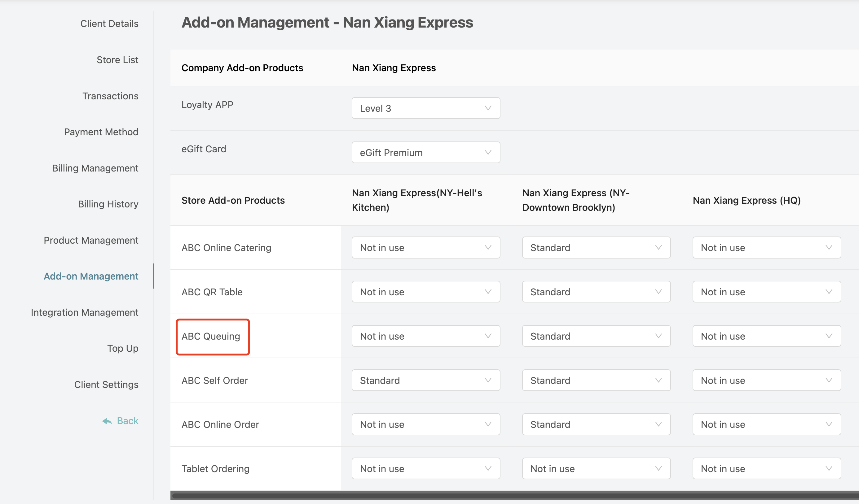Open Tablet Ordering dropdown for HQ
This screenshot has height=504, width=859.
pos(767,469)
